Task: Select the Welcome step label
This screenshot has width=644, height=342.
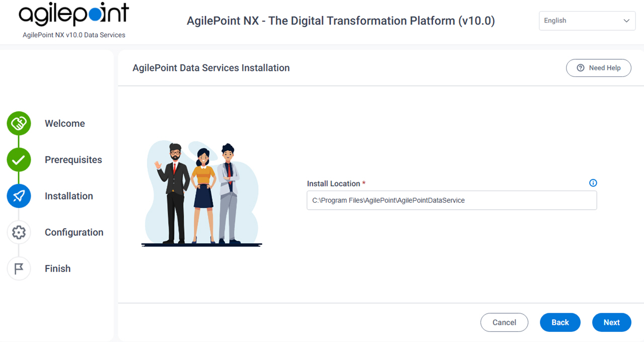Action: click(65, 124)
